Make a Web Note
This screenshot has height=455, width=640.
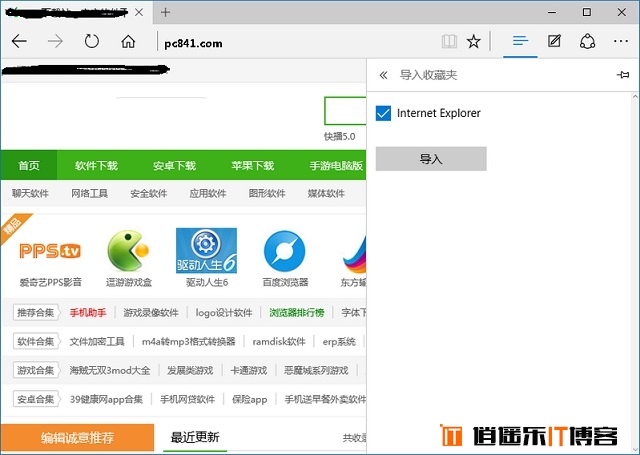[x=554, y=41]
